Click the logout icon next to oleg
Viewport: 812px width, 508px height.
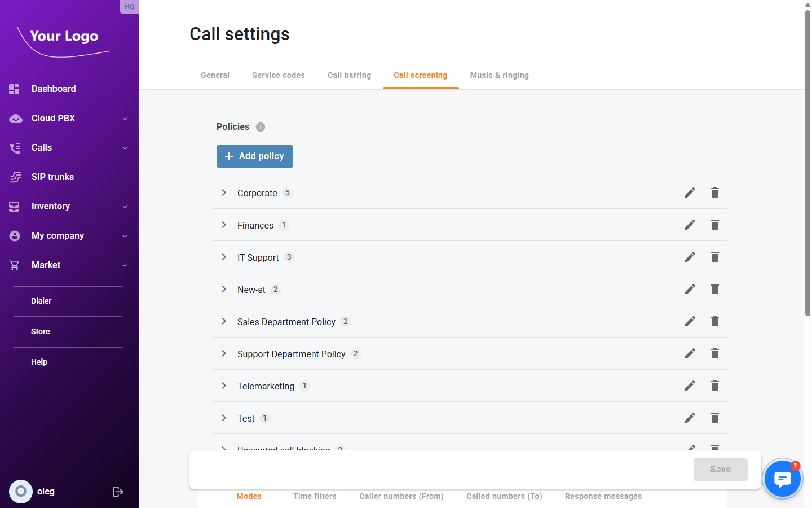(x=118, y=491)
